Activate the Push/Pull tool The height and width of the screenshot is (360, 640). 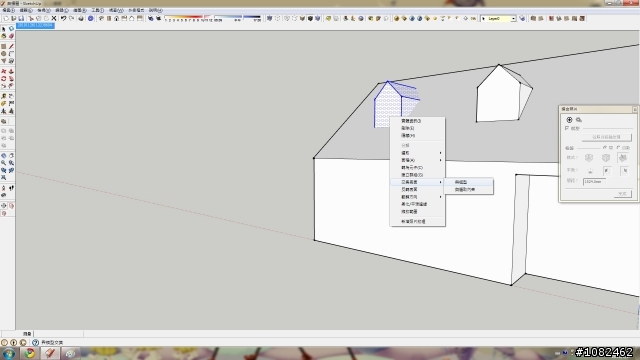(11, 71)
